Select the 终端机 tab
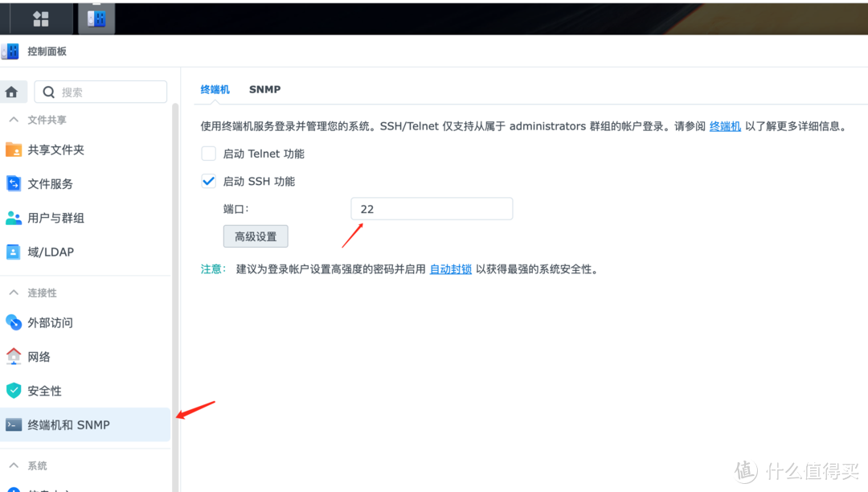The height and width of the screenshot is (492, 868). click(215, 89)
